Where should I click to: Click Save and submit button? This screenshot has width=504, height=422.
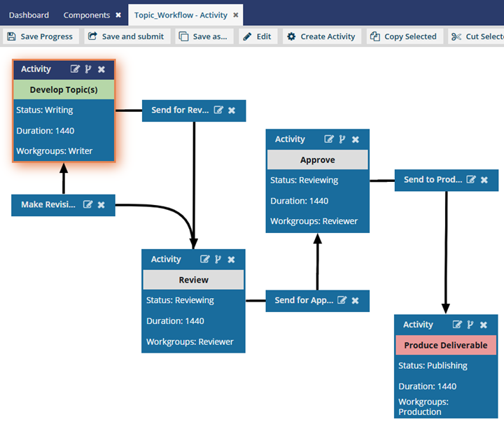pyautogui.click(x=126, y=36)
